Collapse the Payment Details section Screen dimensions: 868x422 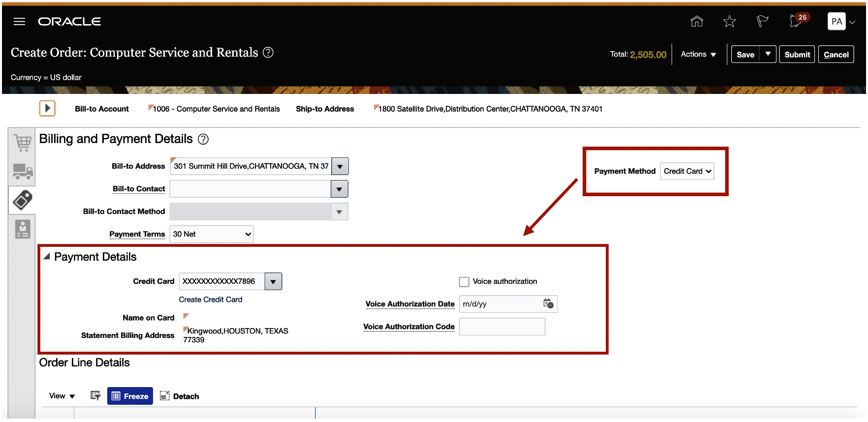(47, 256)
